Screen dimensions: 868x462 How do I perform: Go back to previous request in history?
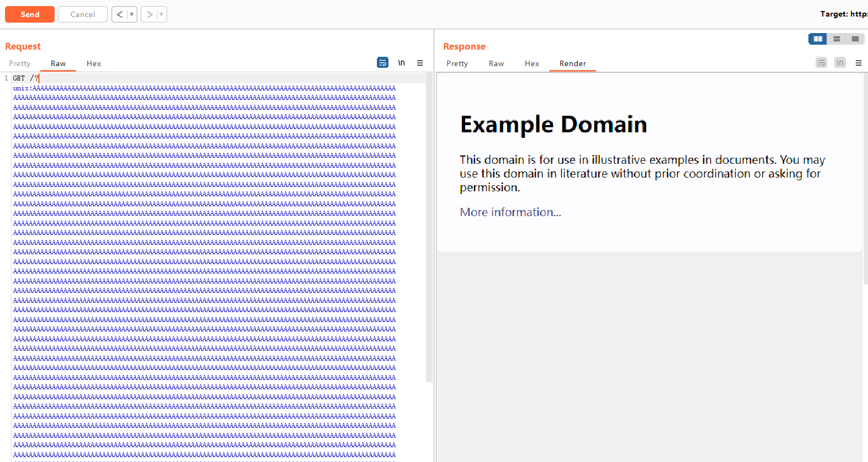(x=120, y=14)
